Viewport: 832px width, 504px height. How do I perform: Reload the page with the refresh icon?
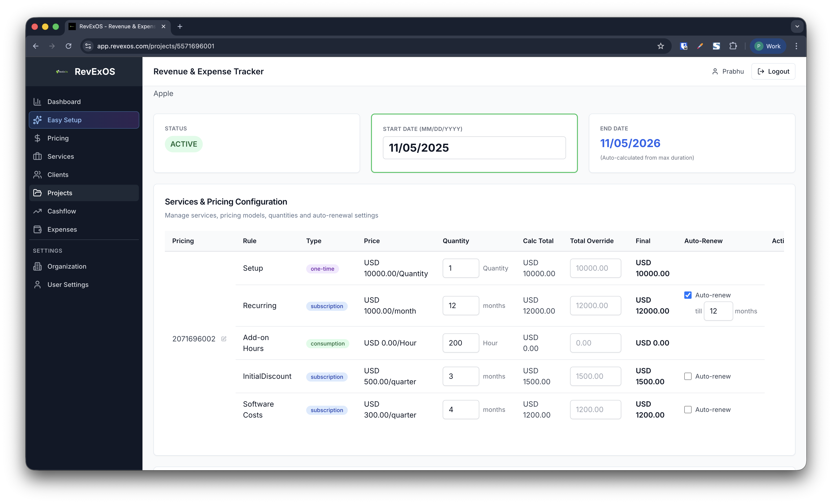[68, 46]
